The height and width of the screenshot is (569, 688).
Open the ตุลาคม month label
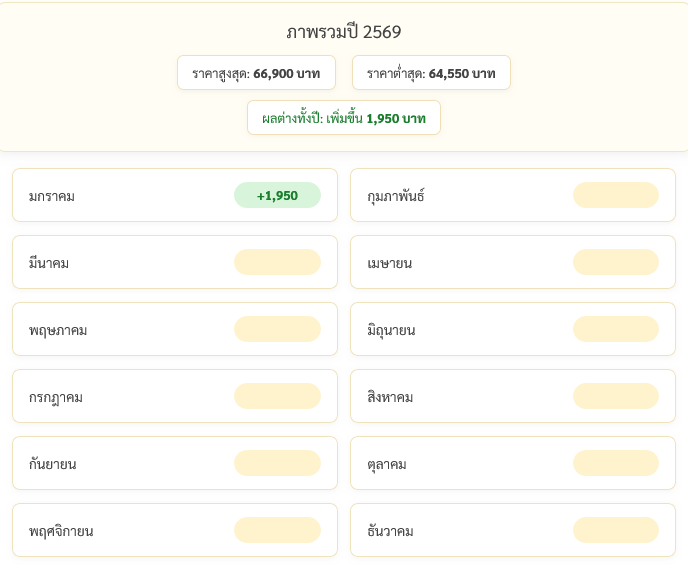click(387, 464)
